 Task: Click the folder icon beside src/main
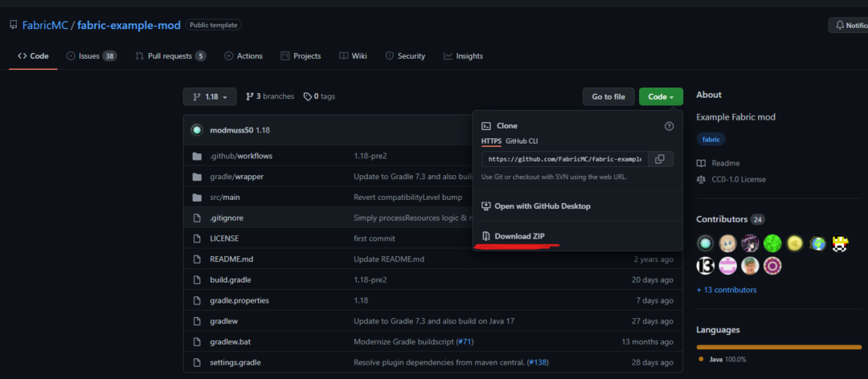pos(197,198)
